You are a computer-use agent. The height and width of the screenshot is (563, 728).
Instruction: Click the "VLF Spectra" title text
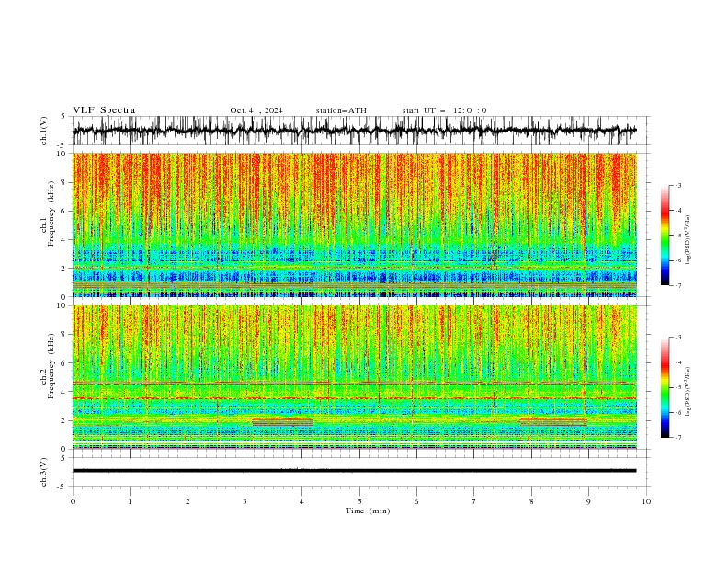click(104, 110)
